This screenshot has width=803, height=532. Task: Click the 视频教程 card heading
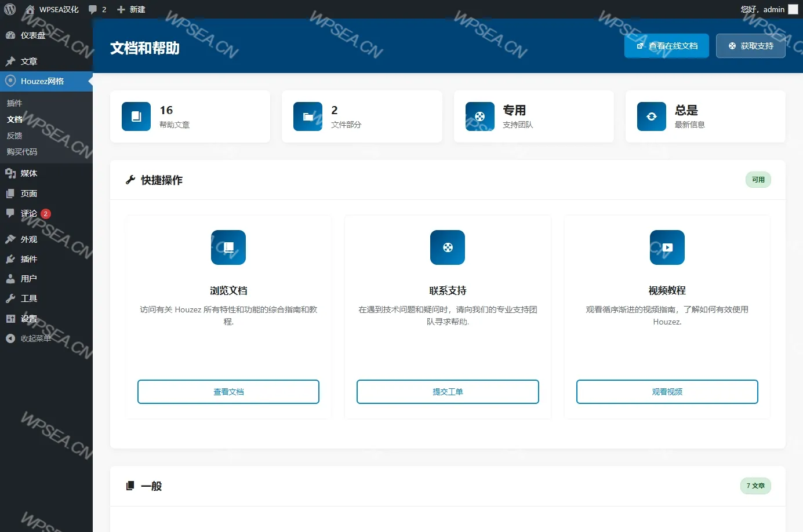667,290
